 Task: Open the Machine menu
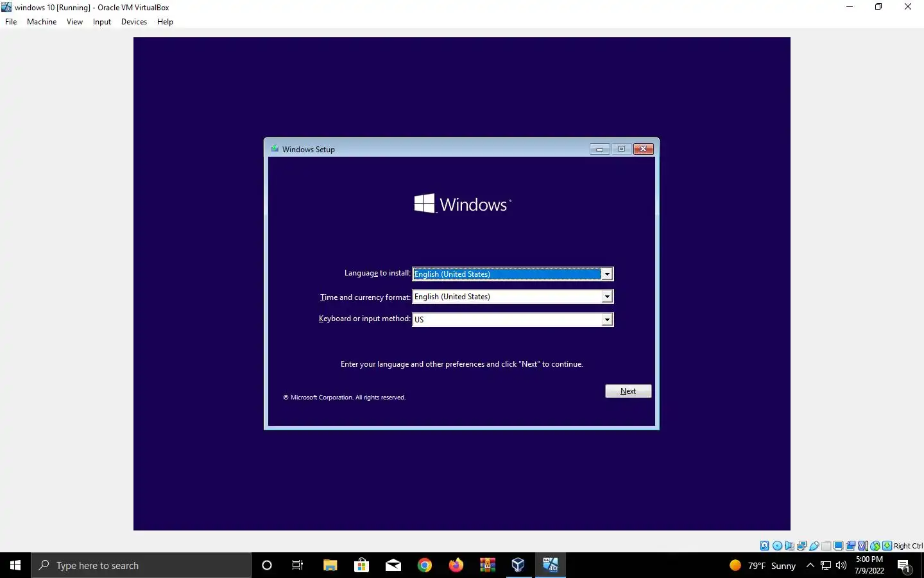coord(42,22)
